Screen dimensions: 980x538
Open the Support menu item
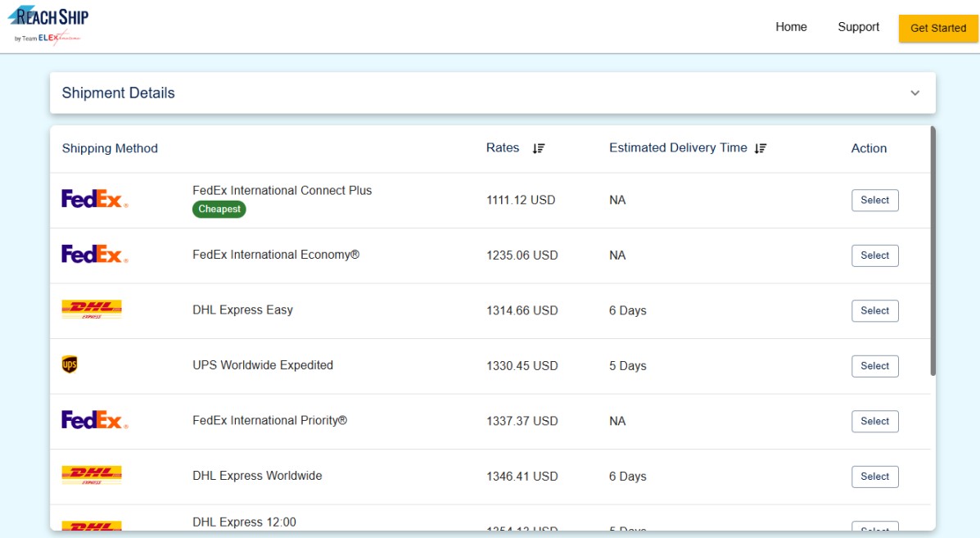point(858,27)
